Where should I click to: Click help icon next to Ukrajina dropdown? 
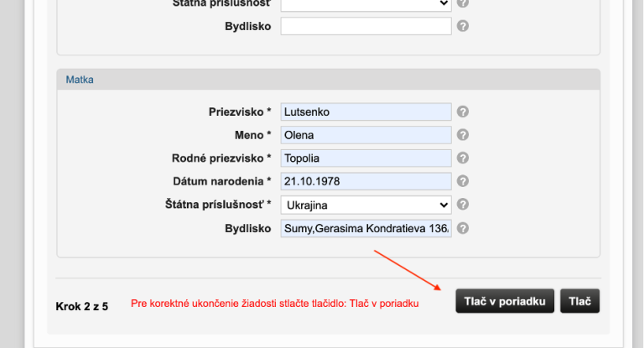click(463, 205)
